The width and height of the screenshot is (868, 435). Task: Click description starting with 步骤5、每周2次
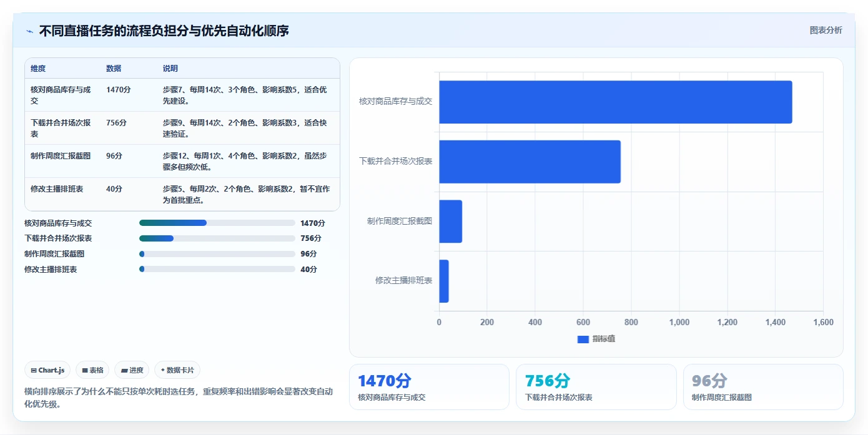(246, 194)
